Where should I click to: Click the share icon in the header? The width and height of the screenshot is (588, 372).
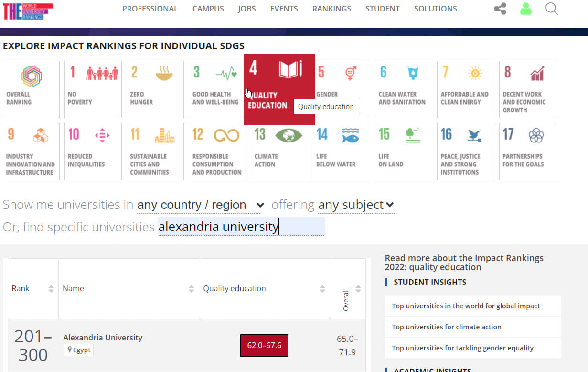[x=500, y=9]
